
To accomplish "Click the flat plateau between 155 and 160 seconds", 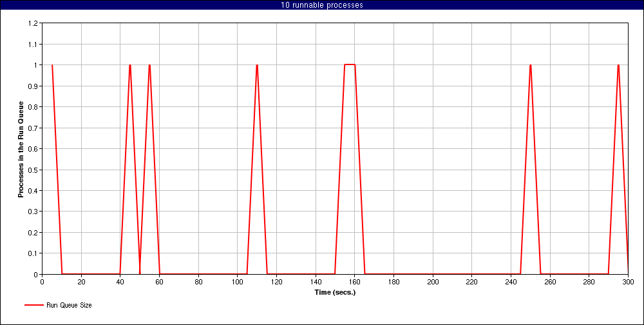I will (x=350, y=64).
